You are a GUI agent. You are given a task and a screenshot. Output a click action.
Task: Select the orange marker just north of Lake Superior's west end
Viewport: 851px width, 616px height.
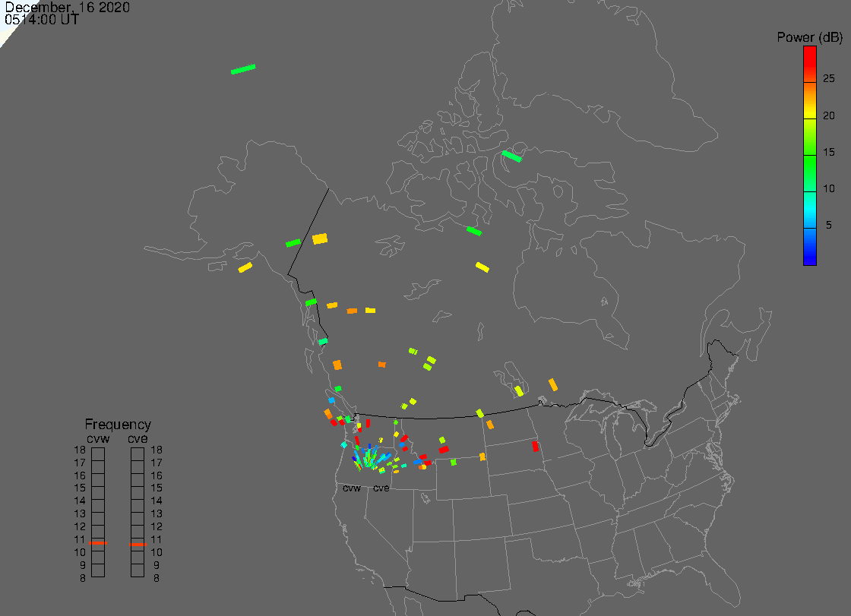click(x=553, y=385)
